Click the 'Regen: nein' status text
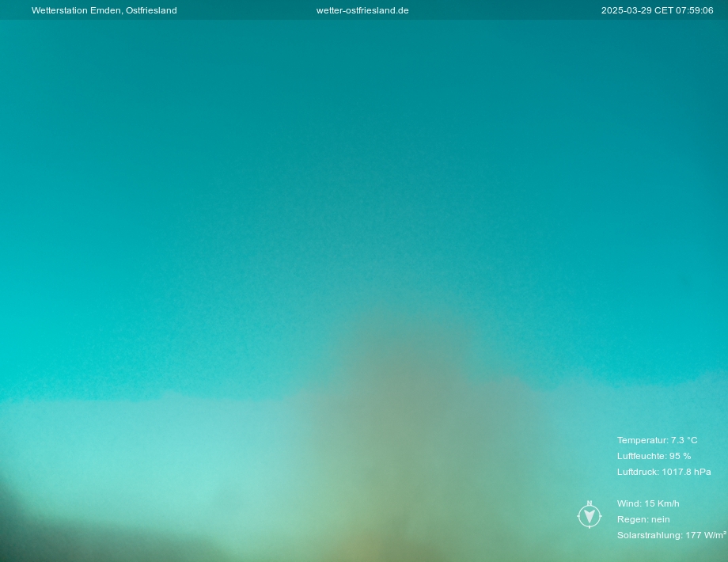 (643, 519)
